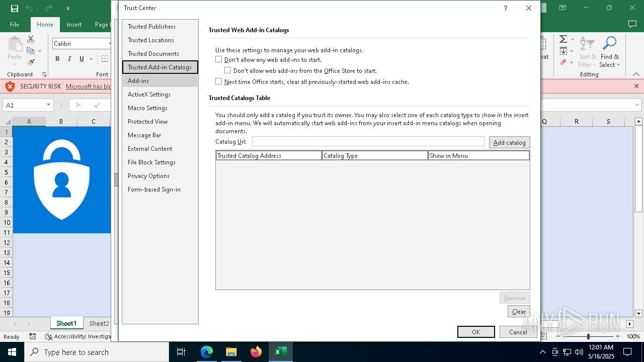The image size is (644, 362).
Task: Toggle Underline formatting
Action: 82,59
